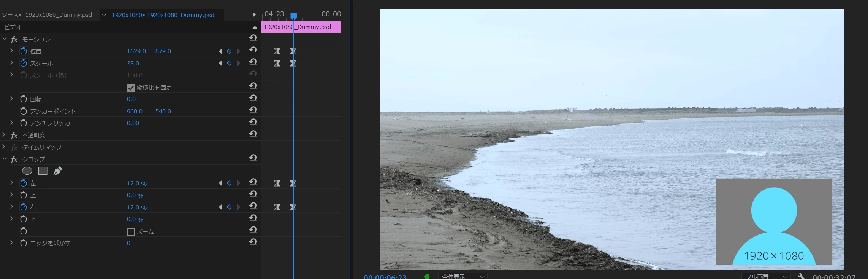Viewport: 868px width, 279px height.
Task: Select the 1920x1080 sequence clip tab
Action: click(x=163, y=15)
